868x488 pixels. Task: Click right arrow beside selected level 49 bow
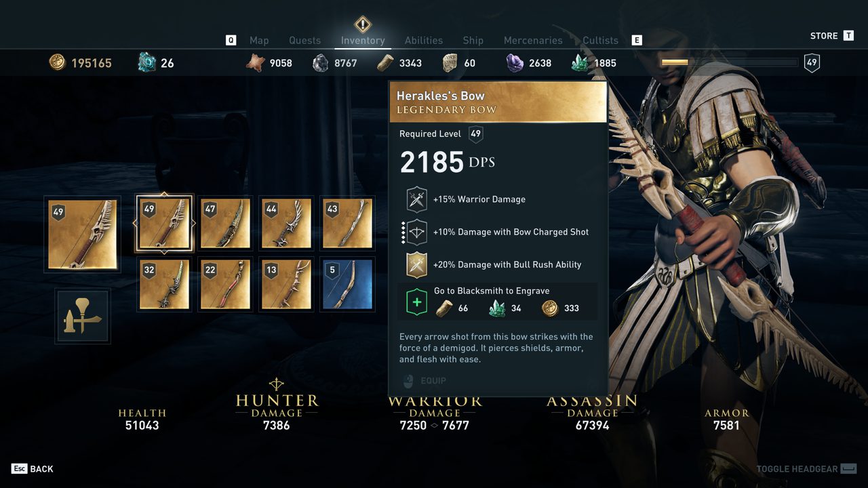tap(194, 223)
